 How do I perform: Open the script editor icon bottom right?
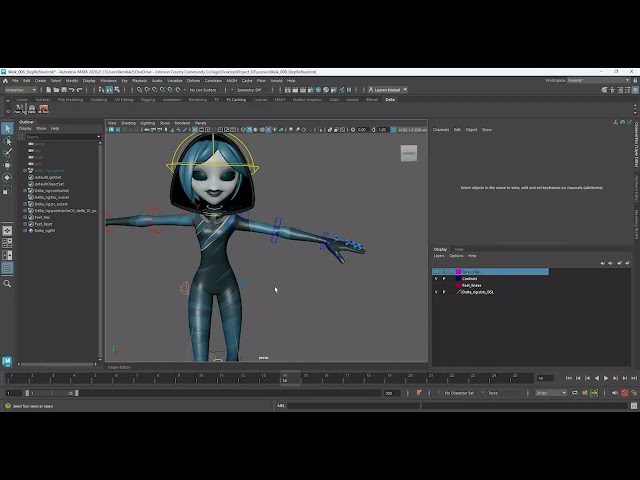(x=633, y=406)
